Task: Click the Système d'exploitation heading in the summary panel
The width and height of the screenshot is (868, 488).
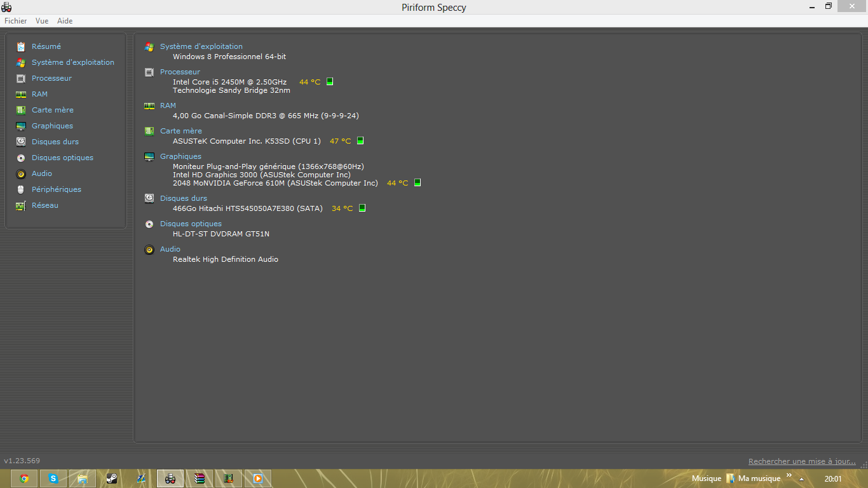Action: (x=201, y=46)
